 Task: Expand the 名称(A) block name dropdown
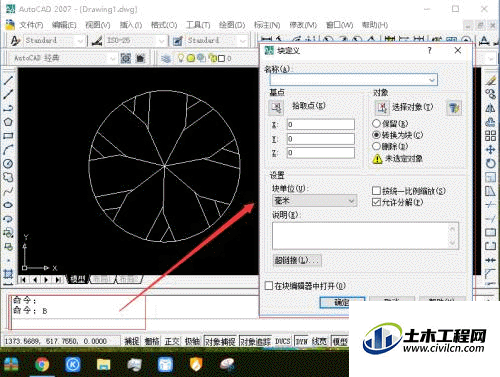(x=432, y=80)
